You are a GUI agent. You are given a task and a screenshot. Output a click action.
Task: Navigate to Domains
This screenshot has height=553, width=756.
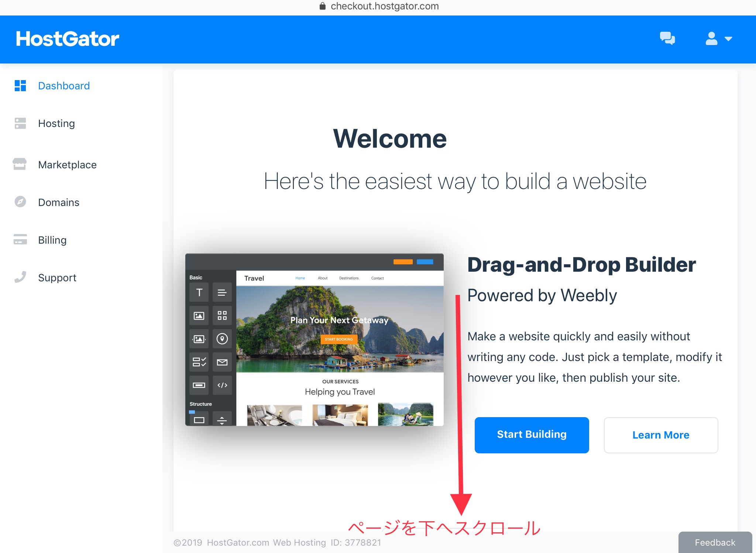[x=59, y=202]
